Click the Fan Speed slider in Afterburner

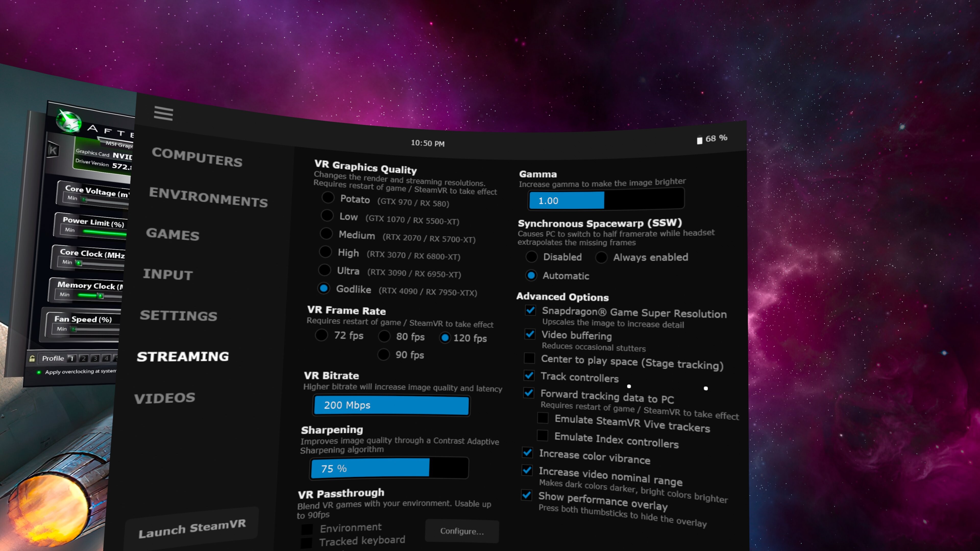pyautogui.click(x=94, y=330)
